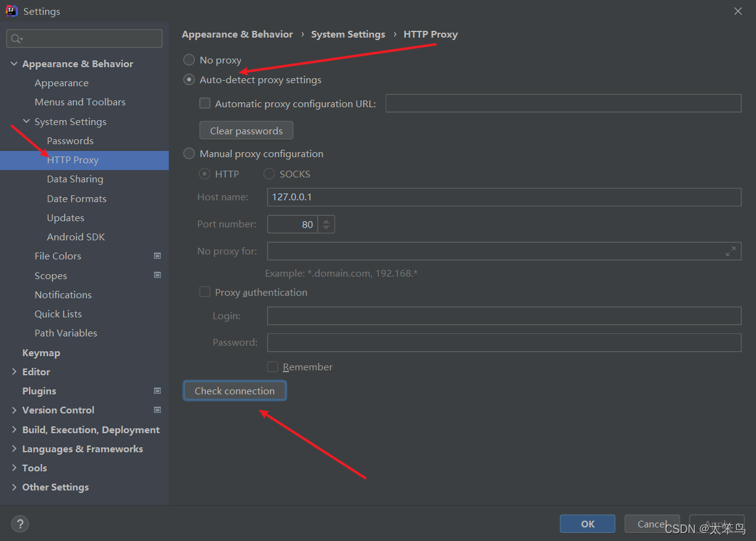The width and height of the screenshot is (756, 541).
Task: Click the Login input field
Action: tap(504, 315)
